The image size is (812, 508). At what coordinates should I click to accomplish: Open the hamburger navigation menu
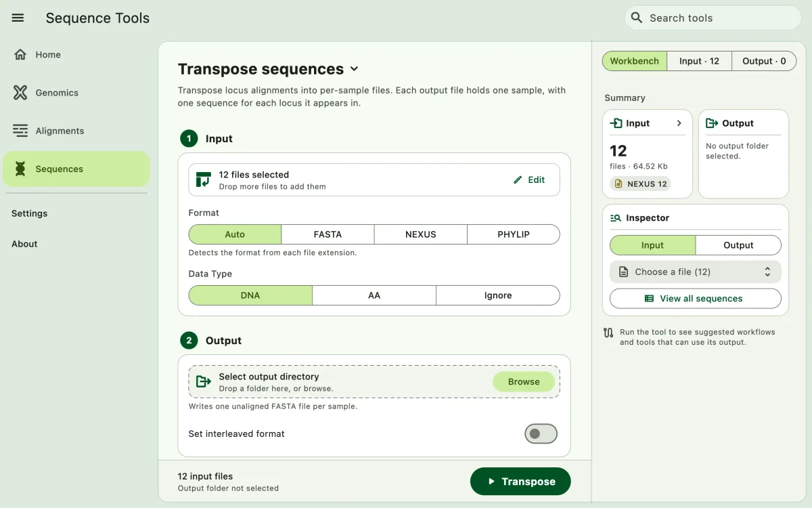(x=18, y=18)
